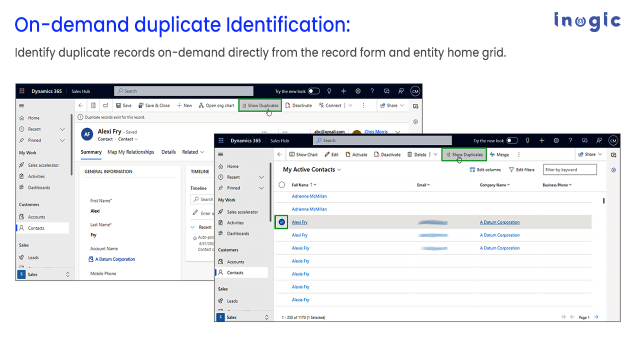Screen dimensions: 640x360
Task: Click the Deactivate icon in the form toolbar
Action: (x=288, y=105)
